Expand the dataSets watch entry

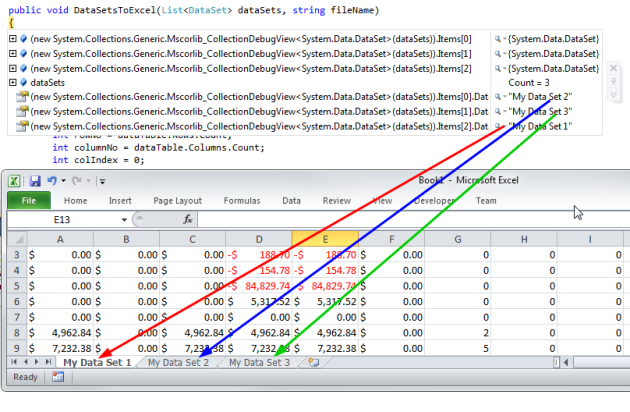tap(13, 82)
